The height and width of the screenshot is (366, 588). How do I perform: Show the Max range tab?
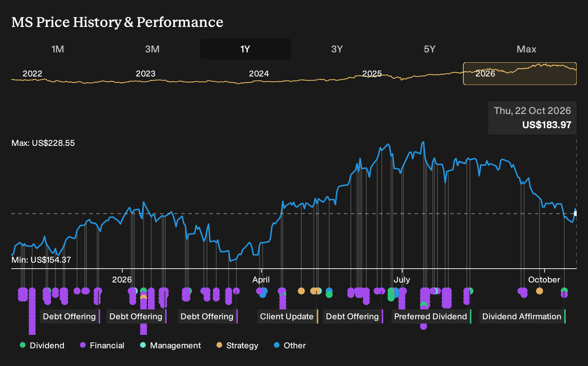pos(526,49)
